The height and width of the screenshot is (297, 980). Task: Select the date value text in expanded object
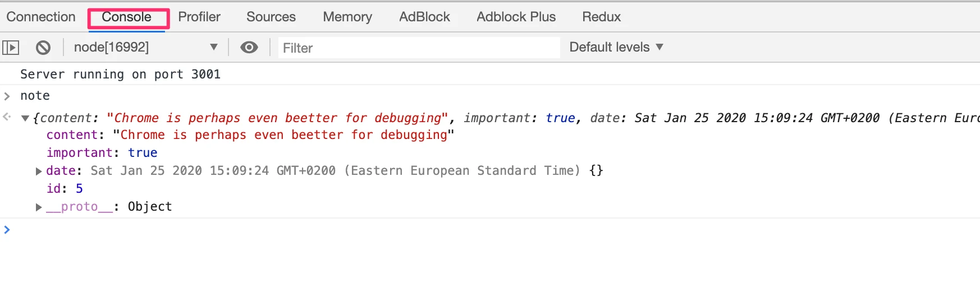[x=335, y=170]
